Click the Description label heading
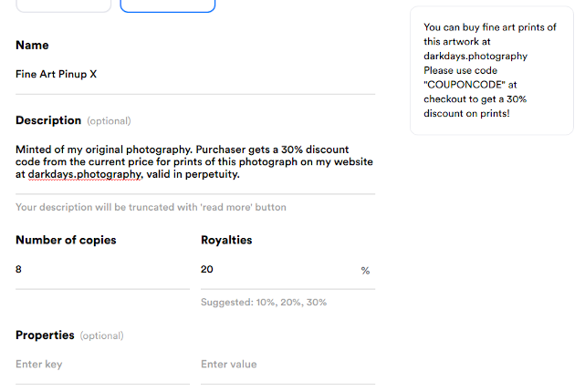 coord(48,120)
